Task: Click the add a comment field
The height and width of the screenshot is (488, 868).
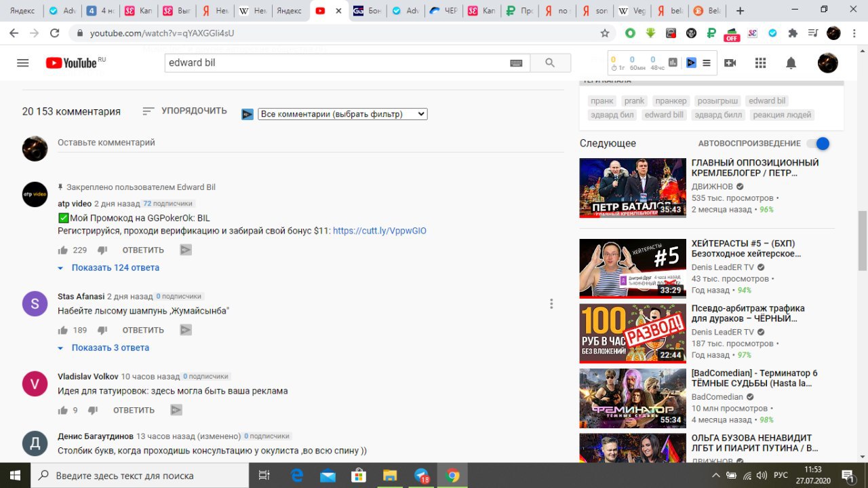Action: tap(311, 143)
